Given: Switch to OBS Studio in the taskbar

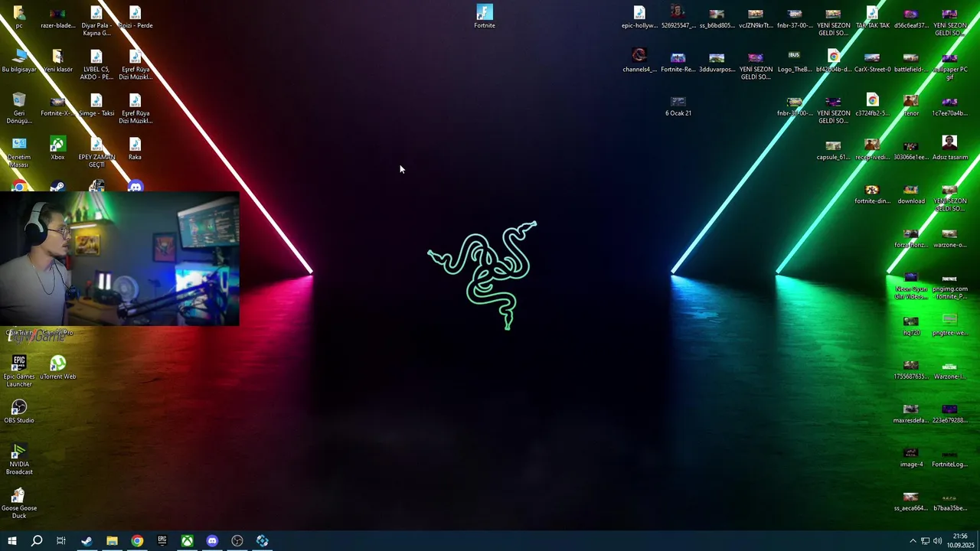Looking at the screenshot, I should point(237,541).
